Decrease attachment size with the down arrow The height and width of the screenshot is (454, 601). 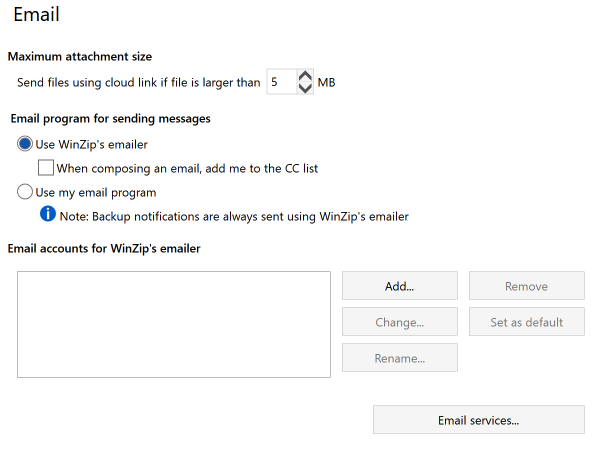(x=305, y=88)
